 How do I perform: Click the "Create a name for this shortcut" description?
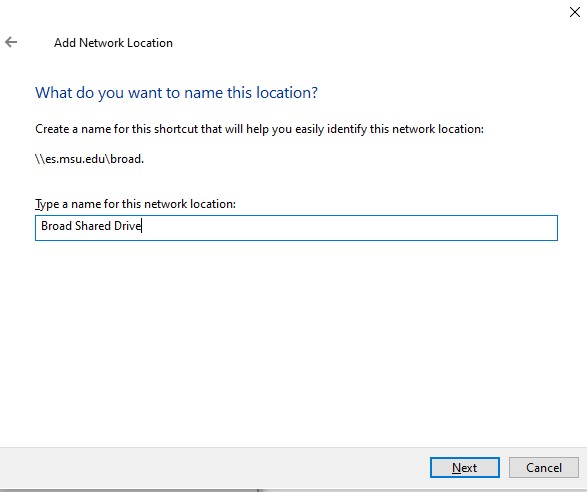259,129
